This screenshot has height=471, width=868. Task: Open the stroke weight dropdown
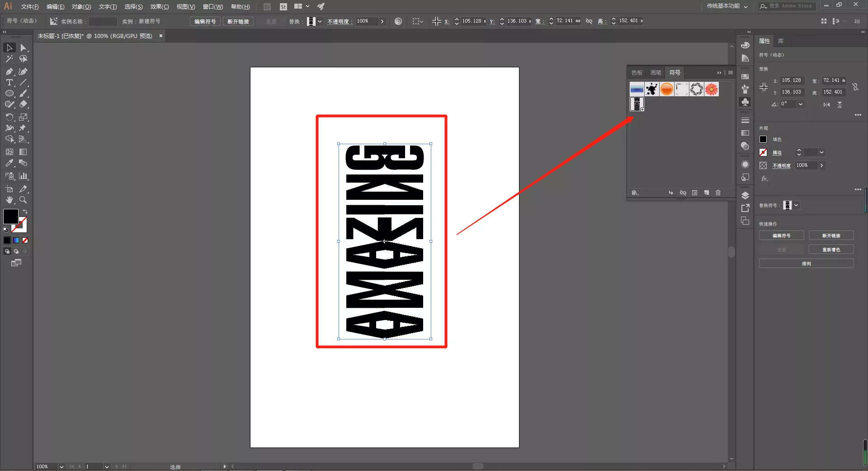pos(821,152)
